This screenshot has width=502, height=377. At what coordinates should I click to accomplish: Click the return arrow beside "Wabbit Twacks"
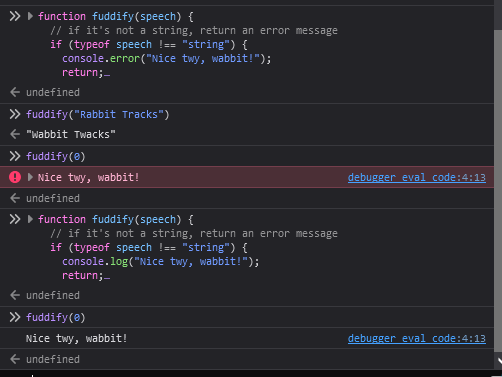15,134
